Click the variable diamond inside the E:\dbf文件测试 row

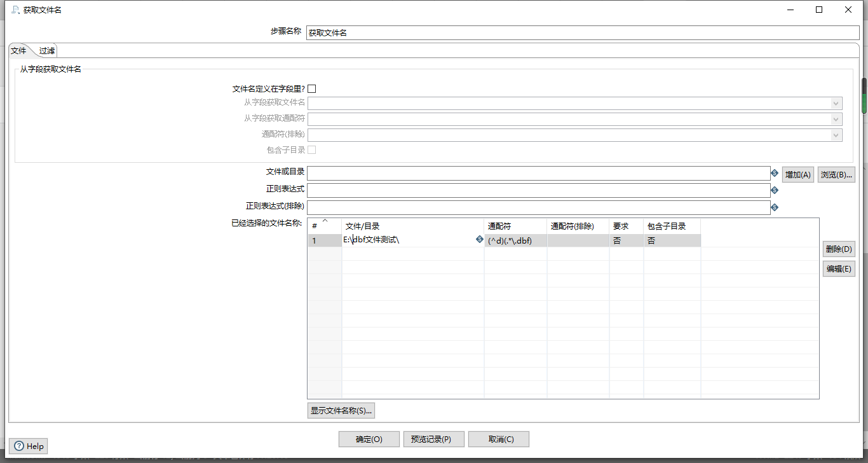point(480,240)
